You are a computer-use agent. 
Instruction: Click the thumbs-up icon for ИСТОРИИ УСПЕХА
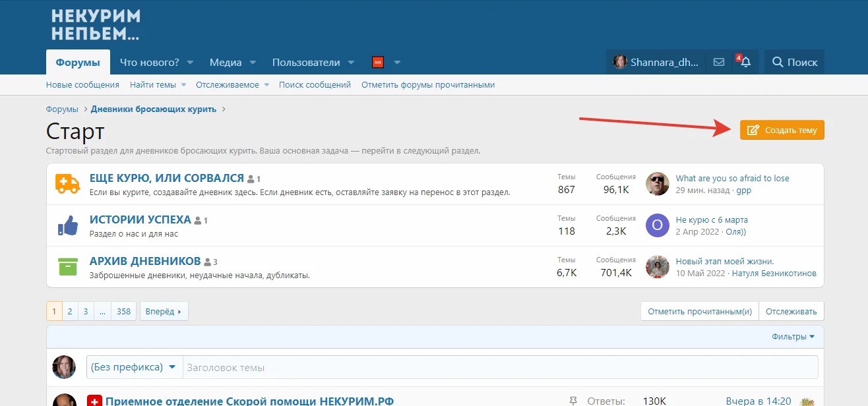tap(67, 225)
